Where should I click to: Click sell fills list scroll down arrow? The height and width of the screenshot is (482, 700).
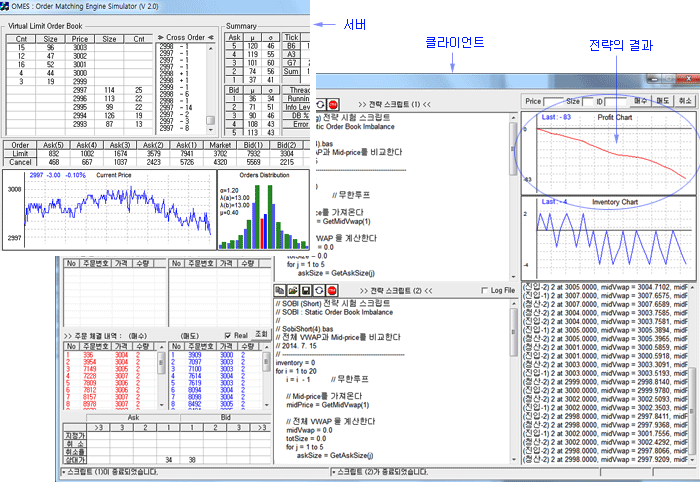pyautogui.click(x=267, y=405)
